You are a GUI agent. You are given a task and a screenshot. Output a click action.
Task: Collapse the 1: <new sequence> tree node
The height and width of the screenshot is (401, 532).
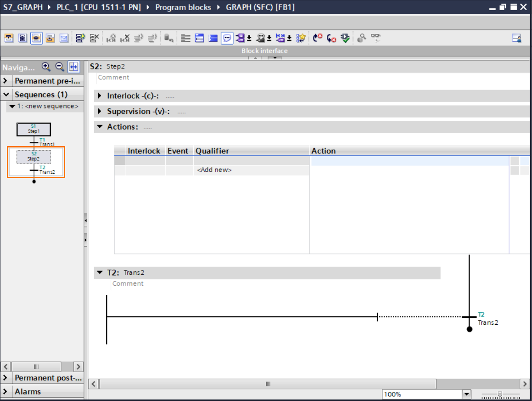coord(12,106)
